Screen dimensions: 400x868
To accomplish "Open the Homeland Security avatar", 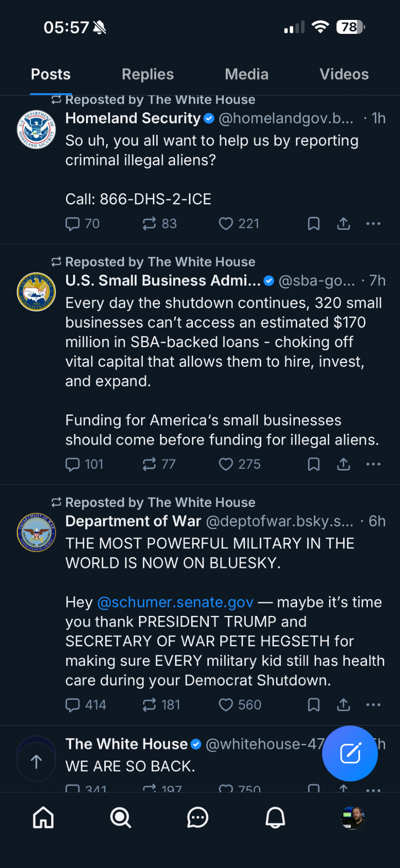I will pos(36,129).
